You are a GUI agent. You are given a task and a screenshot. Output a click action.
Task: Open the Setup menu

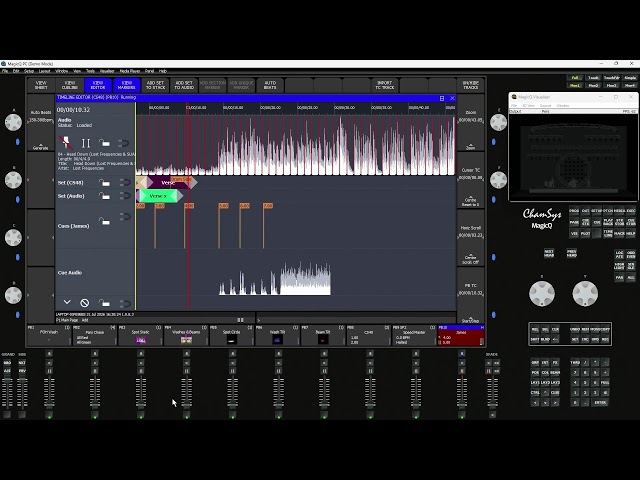pyautogui.click(x=29, y=71)
